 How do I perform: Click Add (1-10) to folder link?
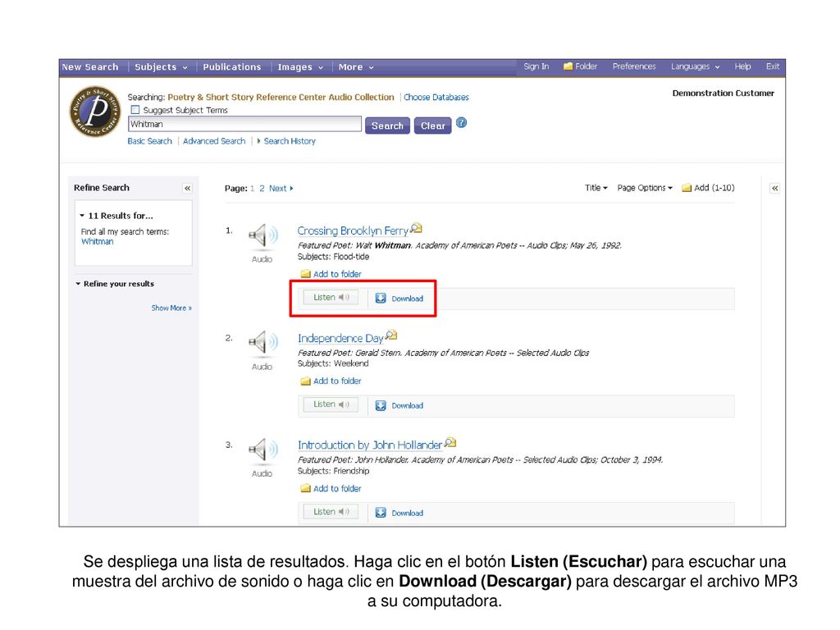714,188
